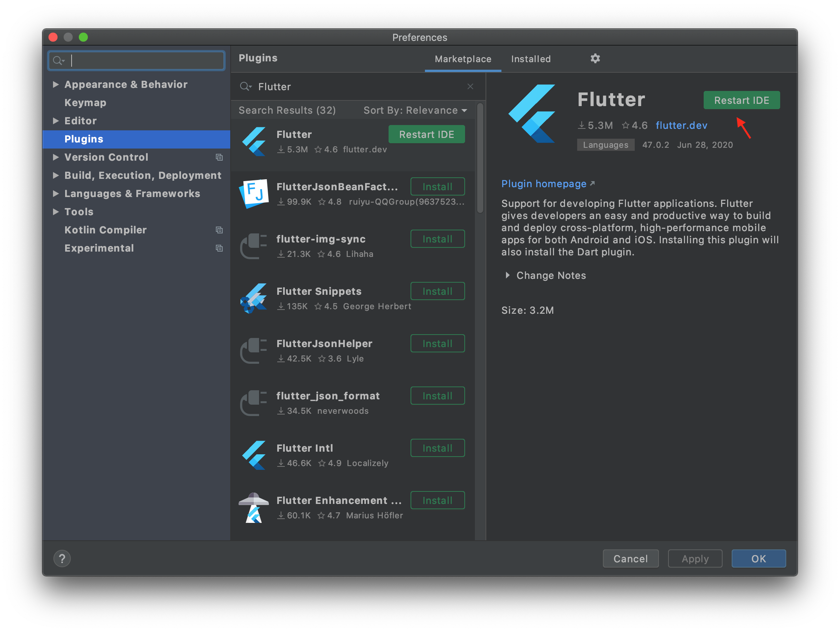
Task: Expand the Tools section
Action: [x=56, y=212]
